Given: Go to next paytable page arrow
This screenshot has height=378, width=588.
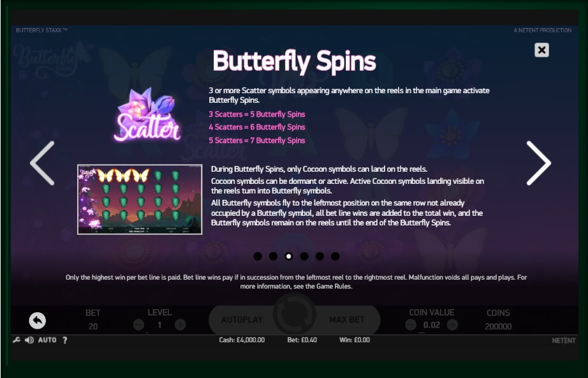Looking at the screenshot, I should pos(538,163).
